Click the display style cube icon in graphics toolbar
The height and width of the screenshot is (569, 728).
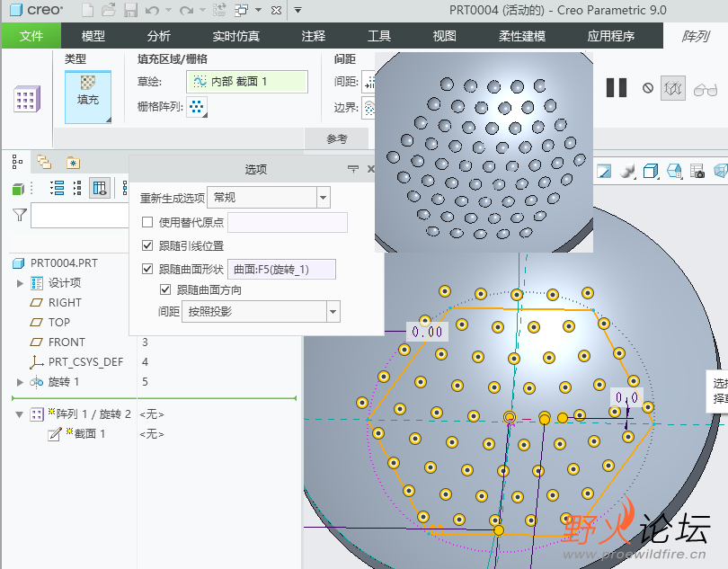click(651, 171)
